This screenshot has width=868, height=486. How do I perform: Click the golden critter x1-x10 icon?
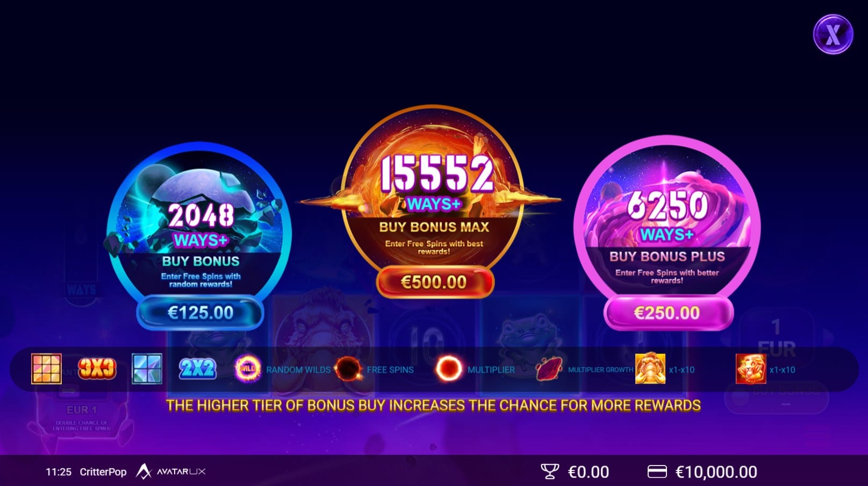[650, 369]
